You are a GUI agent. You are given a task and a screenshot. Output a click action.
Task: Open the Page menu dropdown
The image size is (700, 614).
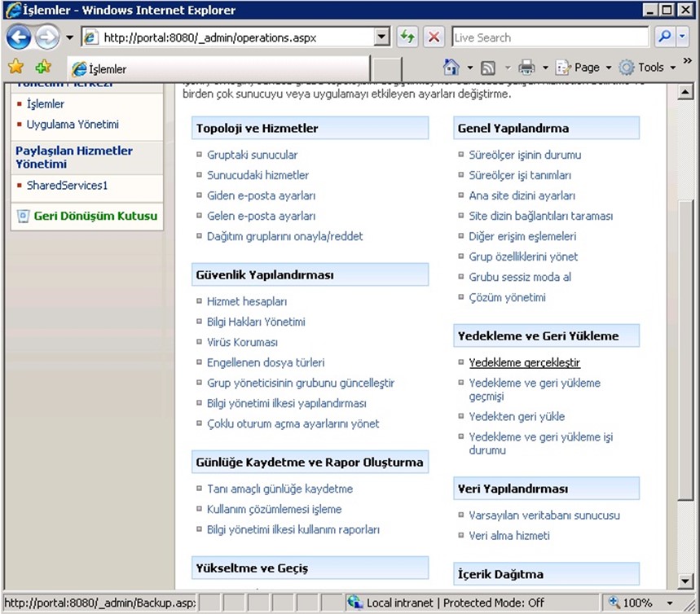pos(585,68)
